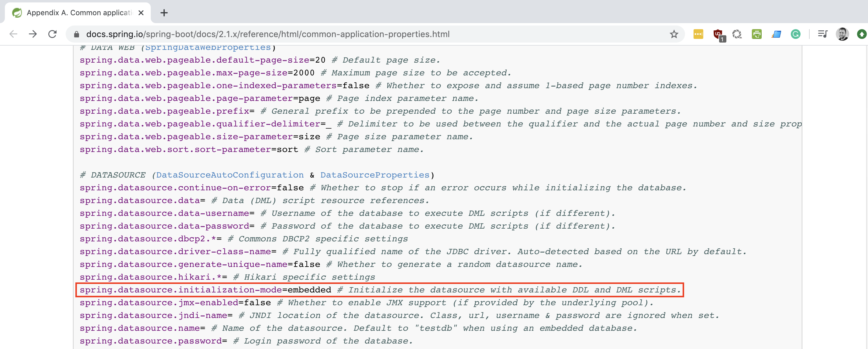Click spring.data.web.pageable.page-parameter property
Viewport: 868px width, 349px height.
[186, 98]
